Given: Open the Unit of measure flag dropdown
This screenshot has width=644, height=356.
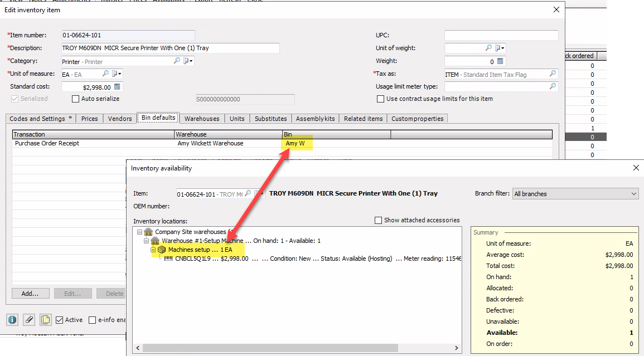Looking at the screenshot, I should point(117,74).
